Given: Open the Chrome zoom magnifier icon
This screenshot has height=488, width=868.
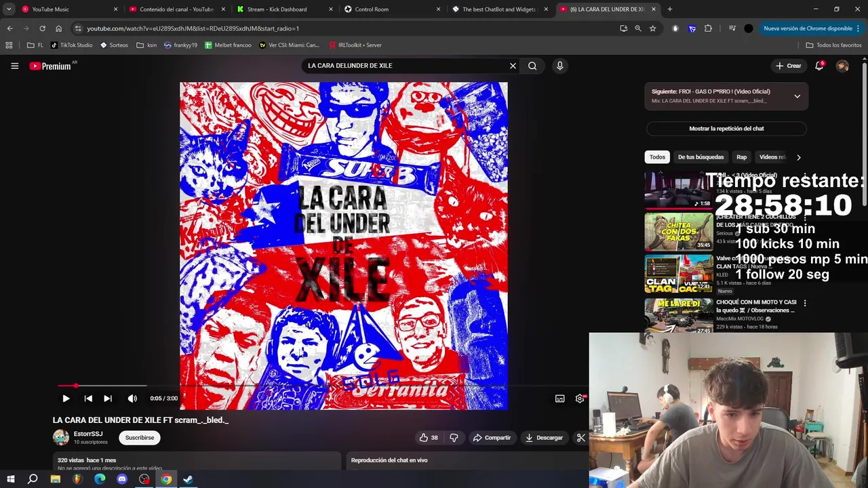Looking at the screenshot, I should click(x=638, y=28).
